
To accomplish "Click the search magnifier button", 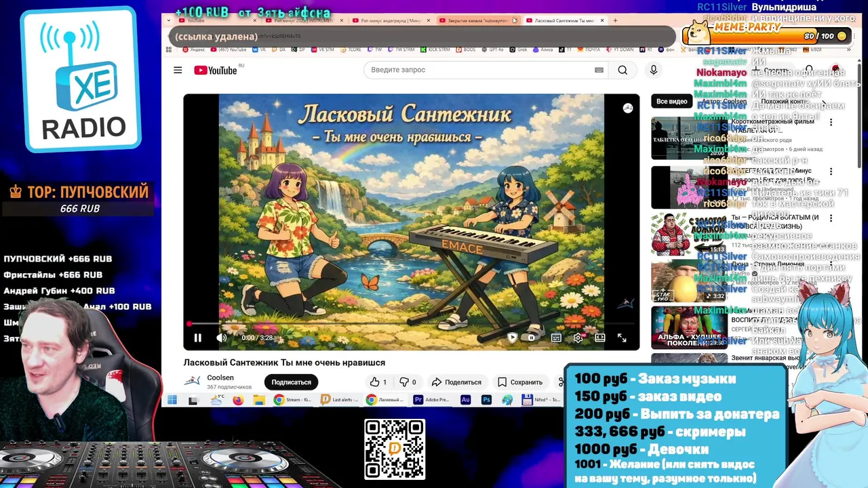I will point(623,70).
